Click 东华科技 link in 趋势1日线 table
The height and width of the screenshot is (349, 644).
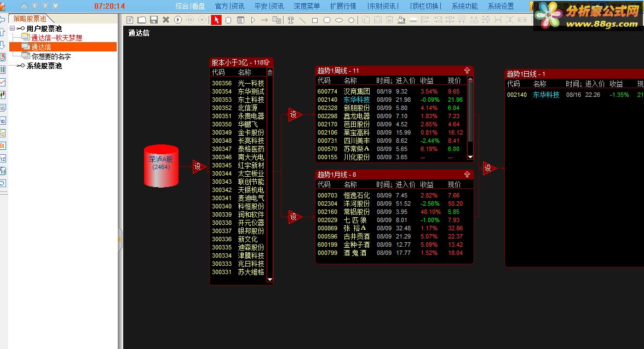coord(546,95)
